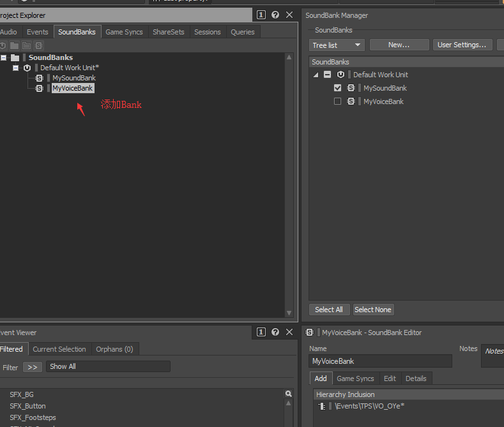Click Event Viewer list scrollbar up arrow
The height and width of the screenshot is (427, 504).
288,403
